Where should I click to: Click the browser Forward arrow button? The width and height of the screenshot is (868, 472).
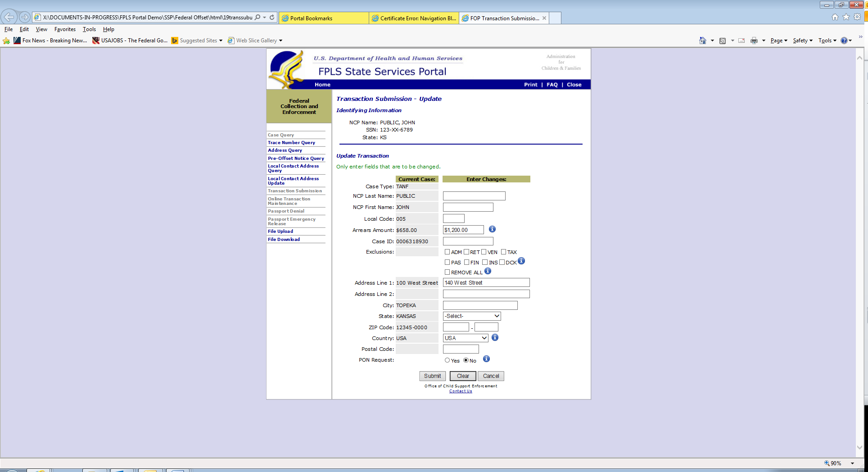25,18
